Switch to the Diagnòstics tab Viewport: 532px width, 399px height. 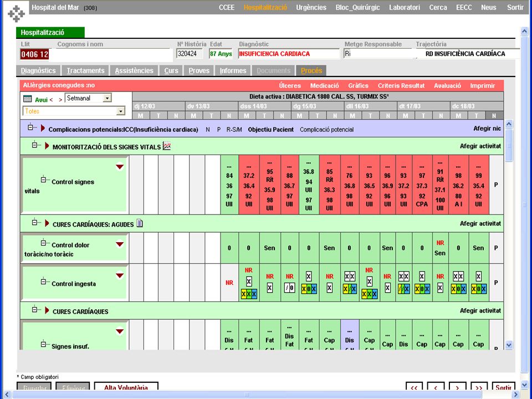click(38, 70)
